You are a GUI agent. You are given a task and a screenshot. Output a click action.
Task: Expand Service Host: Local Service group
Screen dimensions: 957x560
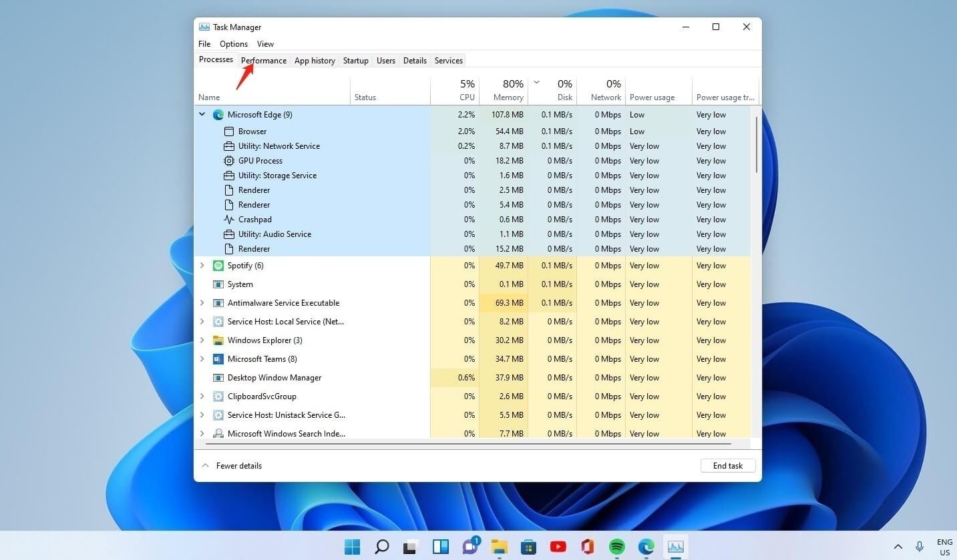pyautogui.click(x=202, y=322)
